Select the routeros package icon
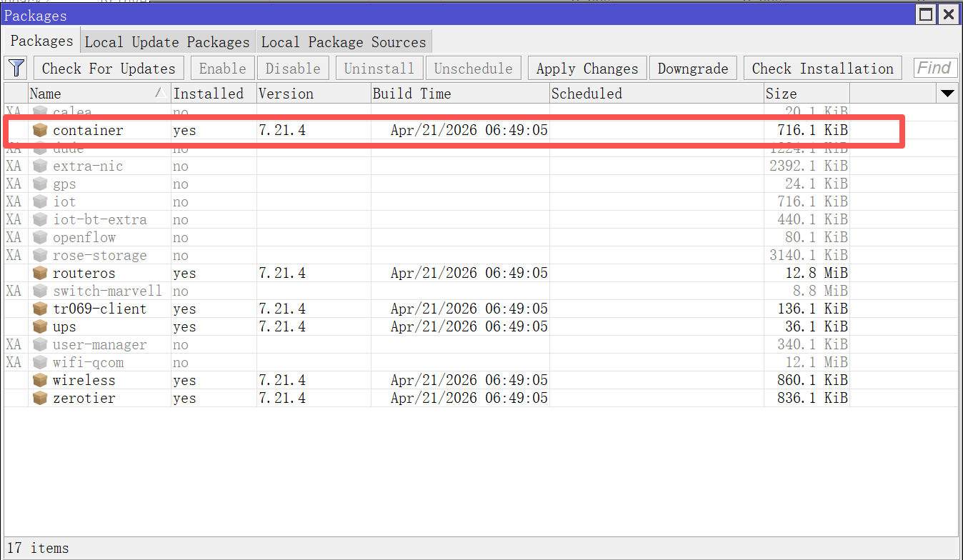This screenshot has width=963, height=560. pyautogui.click(x=40, y=274)
